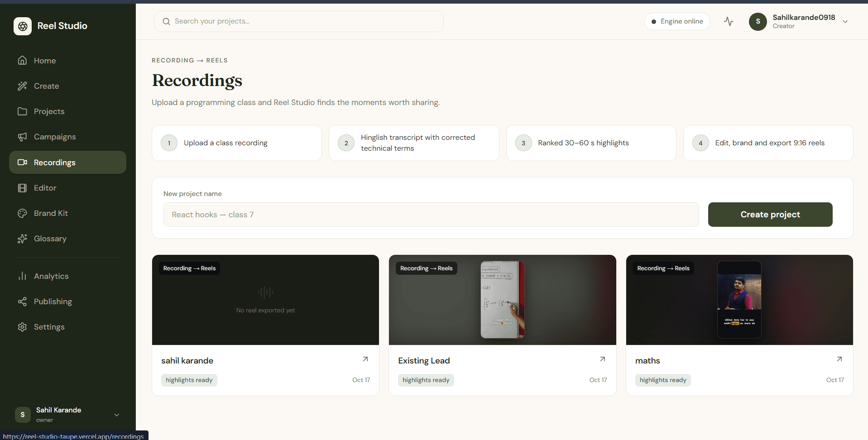
Task: Click the Projects folder icon
Action: point(22,111)
